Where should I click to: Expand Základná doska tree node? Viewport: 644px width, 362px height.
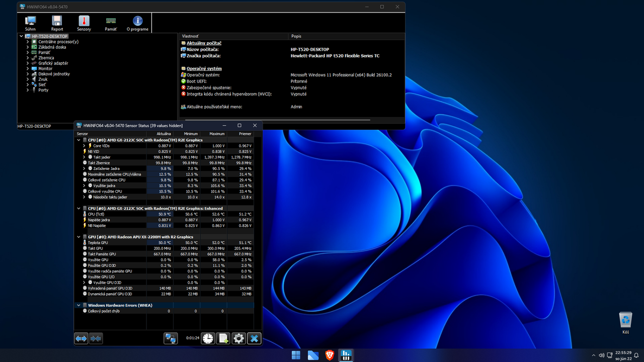point(28,47)
